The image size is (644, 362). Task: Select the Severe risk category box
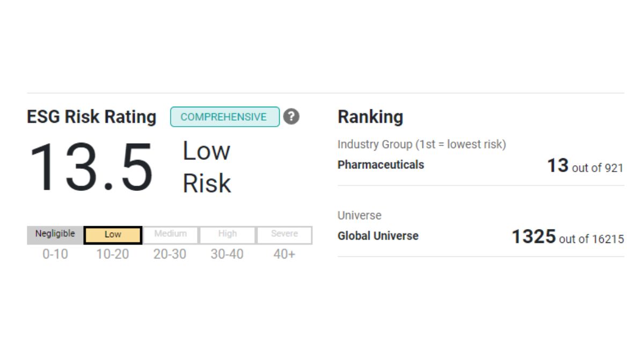284,235
